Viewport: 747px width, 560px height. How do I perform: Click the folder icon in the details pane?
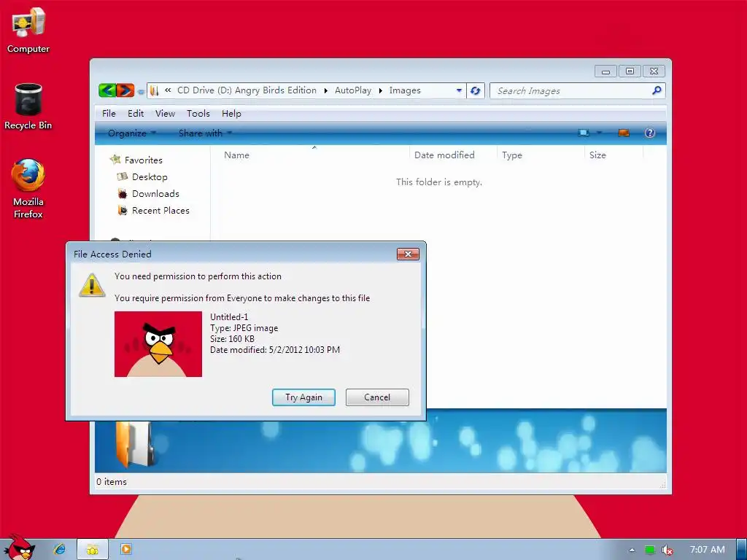click(x=135, y=443)
